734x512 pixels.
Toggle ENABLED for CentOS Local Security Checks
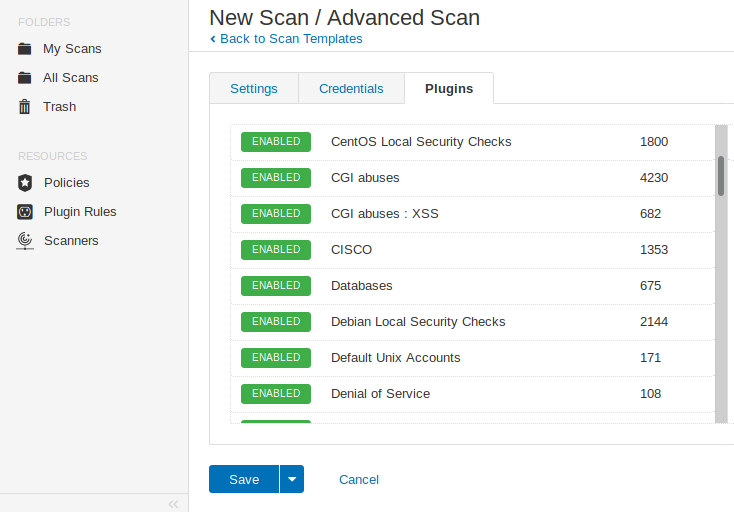click(276, 142)
